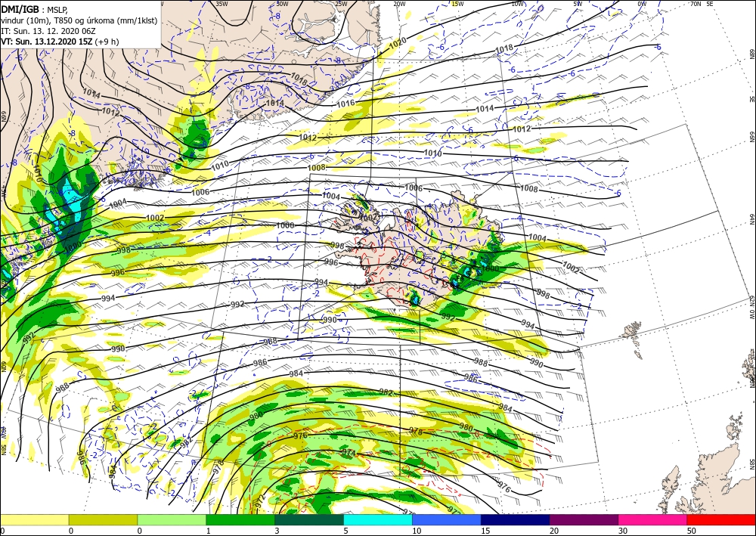Click the legend value label "30"
Screen dimensions: 756x536
pos(622,531)
